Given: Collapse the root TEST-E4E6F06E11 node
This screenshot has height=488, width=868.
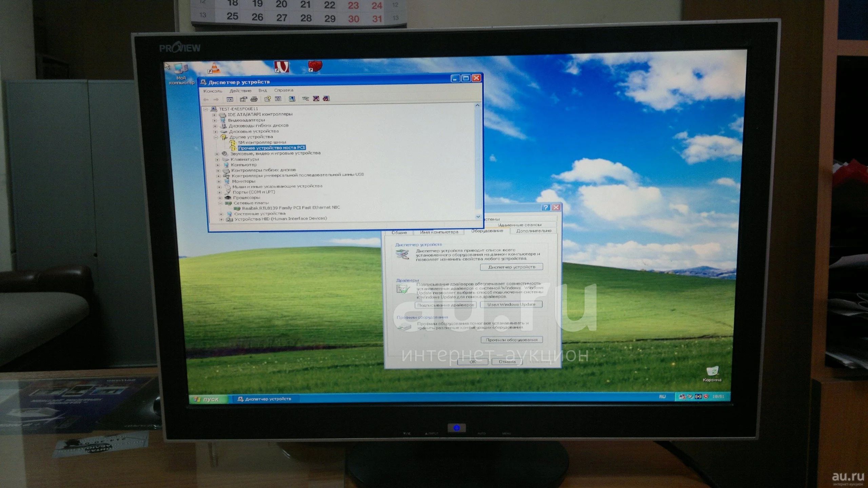Looking at the screenshot, I should [x=205, y=109].
